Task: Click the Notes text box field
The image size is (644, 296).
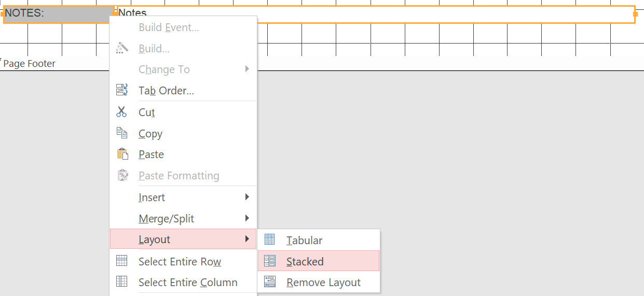Action: coord(376,15)
